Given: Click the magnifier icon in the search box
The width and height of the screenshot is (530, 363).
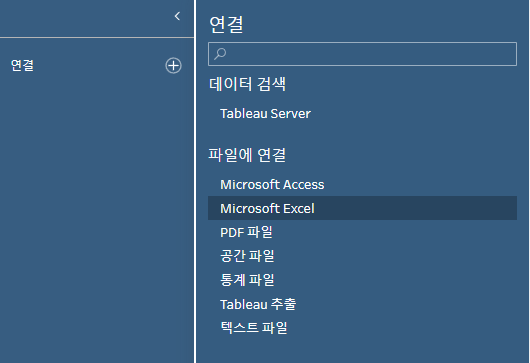Looking at the screenshot, I should [x=220, y=54].
